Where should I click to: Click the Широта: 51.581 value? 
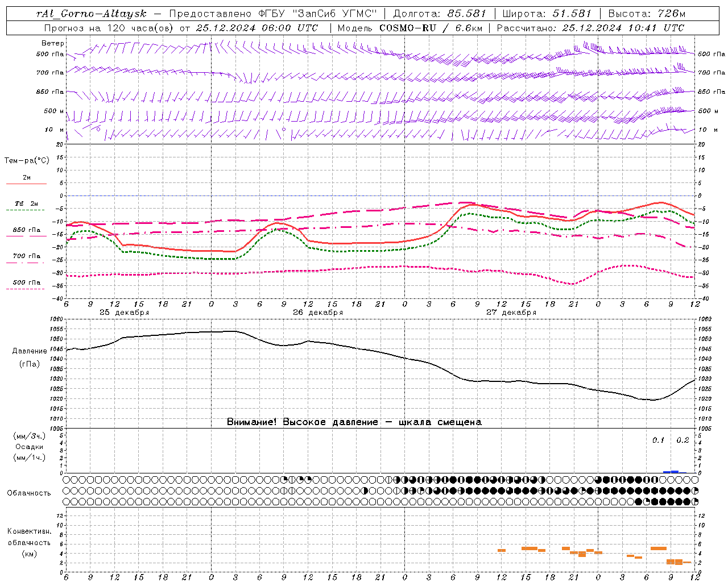547,14
